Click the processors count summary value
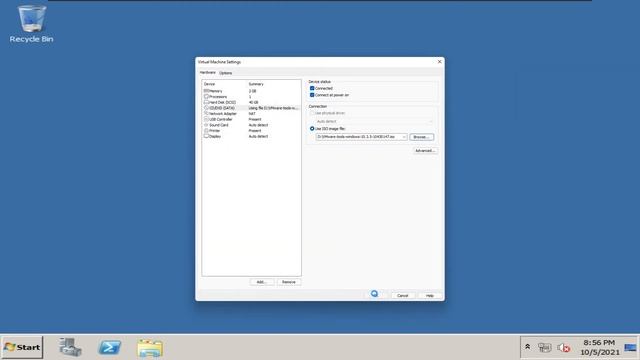The height and width of the screenshot is (360, 640). point(250,97)
